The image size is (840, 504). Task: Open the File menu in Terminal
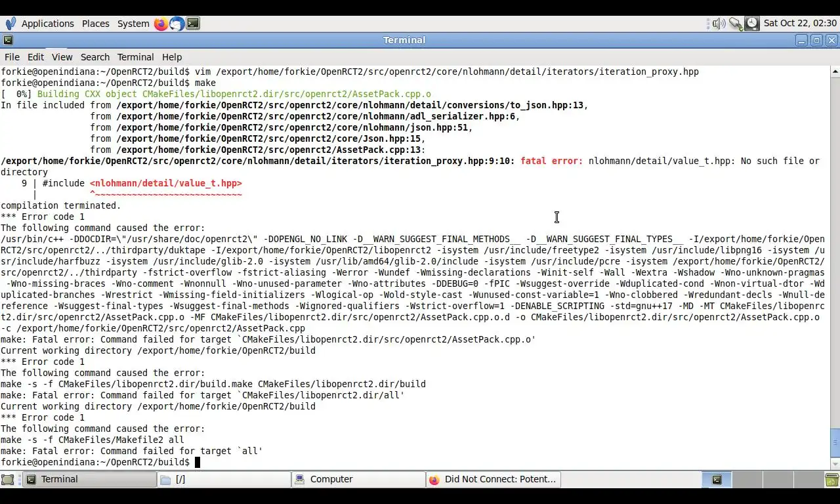tap(12, 57)
